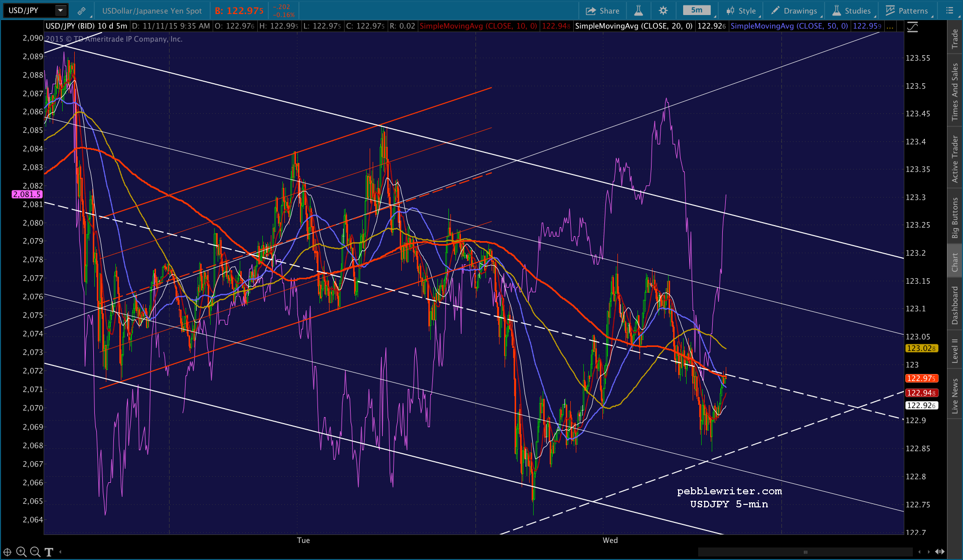Screen dimensions: 963x560
Task: Open the list menu icon top right
Action: tap(949, 11)
